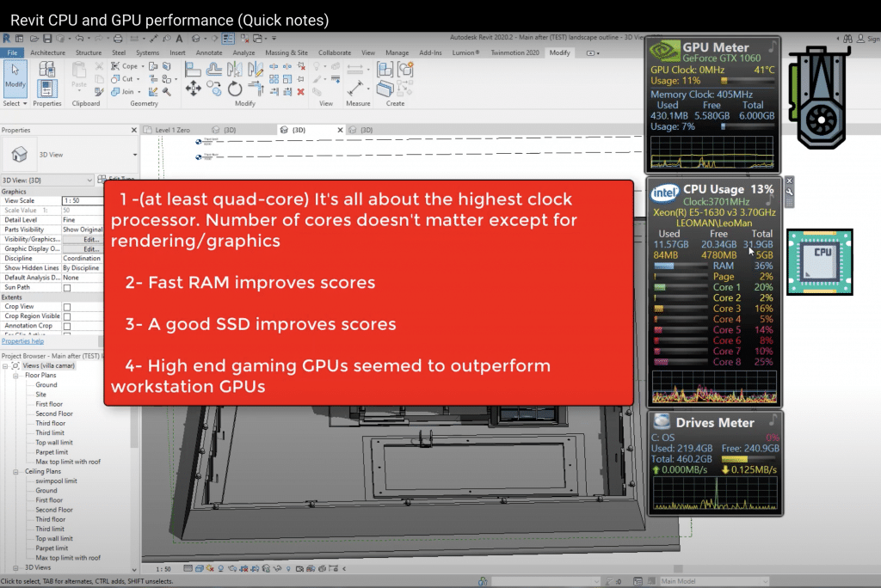Collapse the Floor Plans tree node
Image resolution: width=881 pixels, height=588 pixels.
(15, 375)
